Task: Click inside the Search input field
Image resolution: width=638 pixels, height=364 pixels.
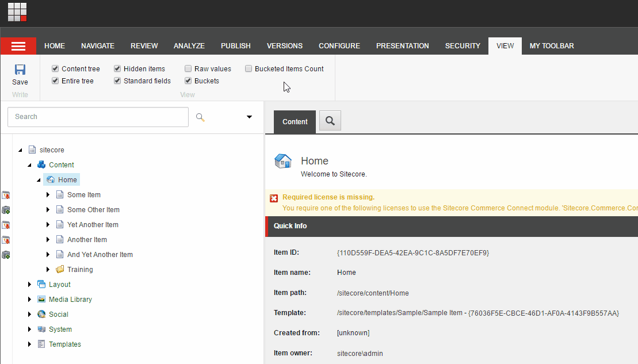Action: [98, 117]
